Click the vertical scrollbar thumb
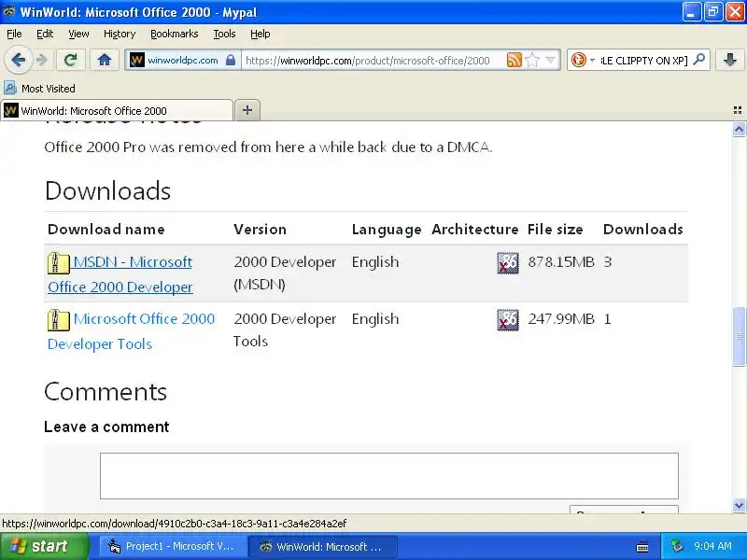This screenshot has height=560, width=747. (739, 336)
